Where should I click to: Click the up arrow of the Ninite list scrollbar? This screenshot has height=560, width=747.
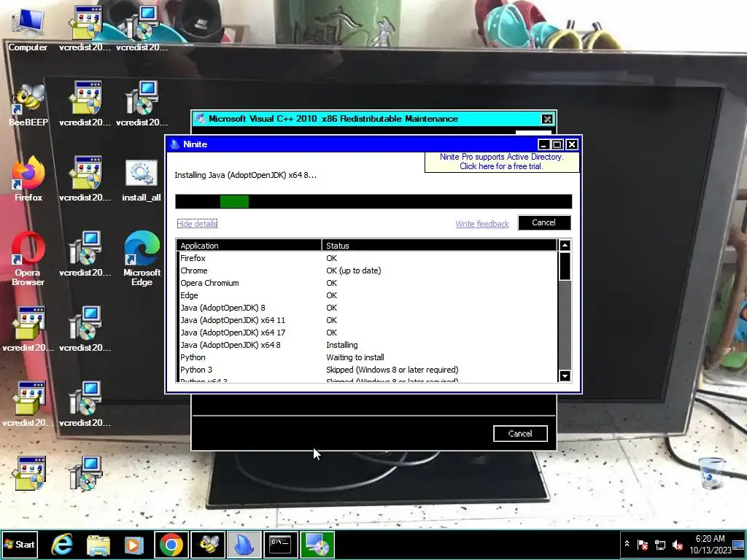565,245
